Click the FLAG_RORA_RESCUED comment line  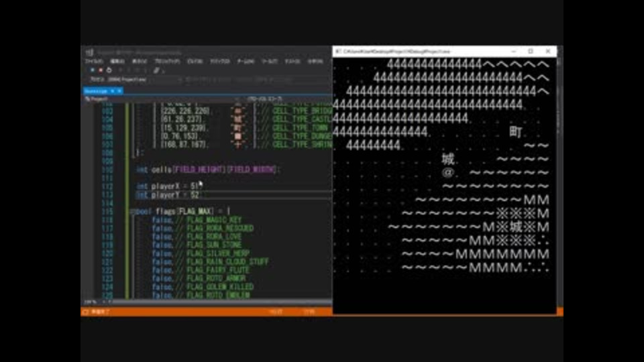(203, 228)
